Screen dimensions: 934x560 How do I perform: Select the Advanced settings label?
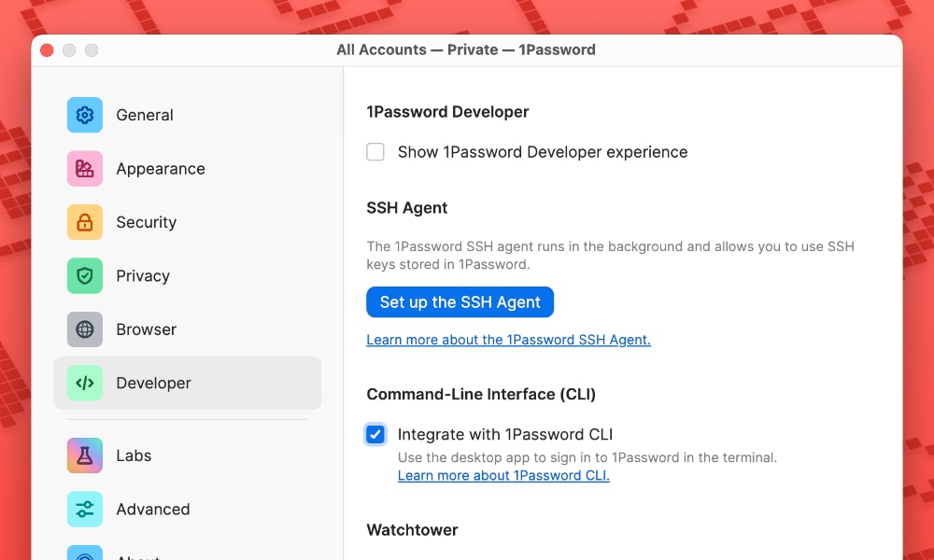(153, 509)
